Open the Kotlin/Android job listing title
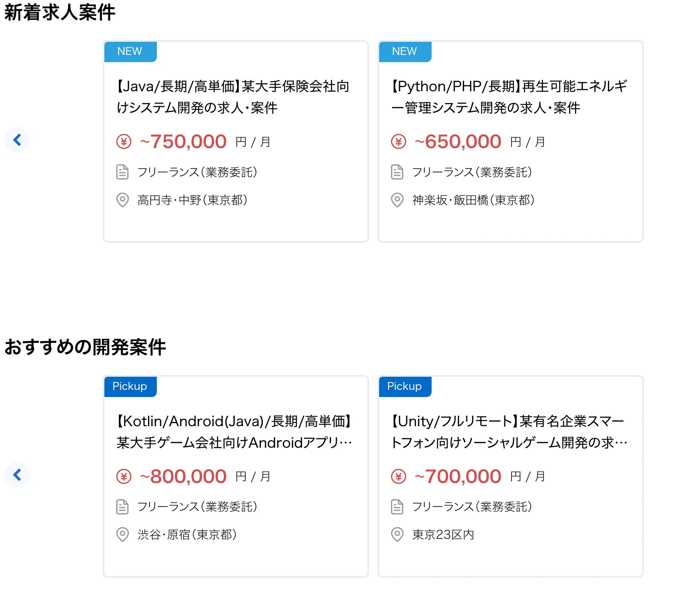This screenshot has height=593, width=700. click(234, 432)
